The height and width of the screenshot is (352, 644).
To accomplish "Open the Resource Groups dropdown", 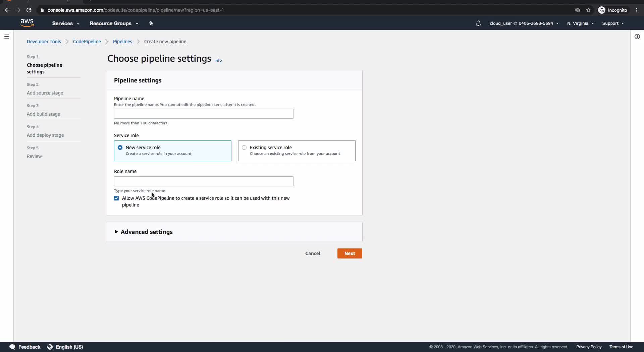I will point(114,23).
